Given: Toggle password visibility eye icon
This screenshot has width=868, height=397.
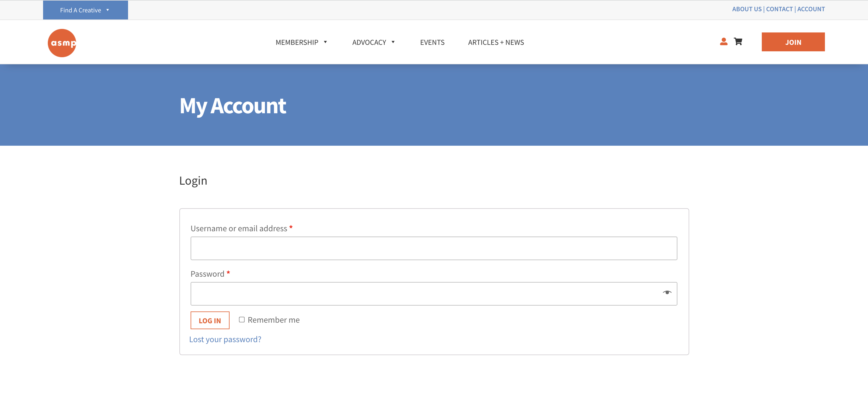Looking at the screenshot, I should (x=667, y=292).
